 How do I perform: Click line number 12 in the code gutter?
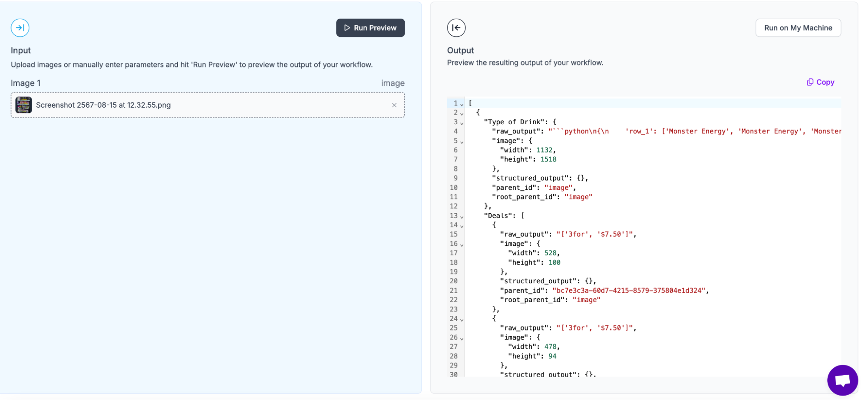(454, 206)
